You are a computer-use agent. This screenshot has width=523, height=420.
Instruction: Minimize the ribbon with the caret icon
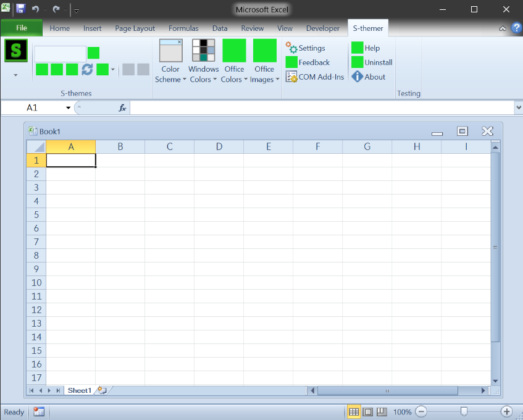click(x=503, y=28)
